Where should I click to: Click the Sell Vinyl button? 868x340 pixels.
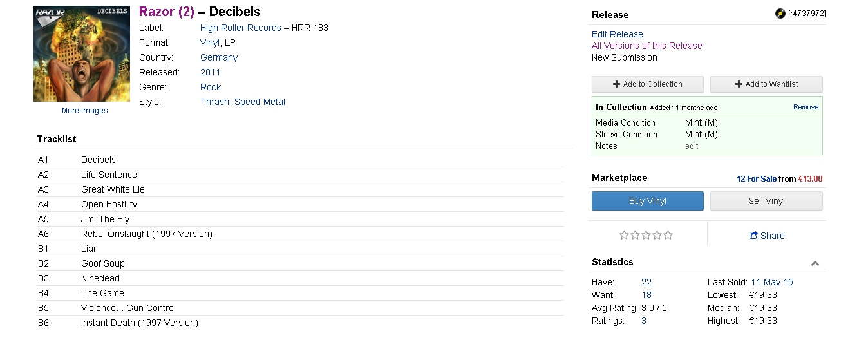(766, 201)
